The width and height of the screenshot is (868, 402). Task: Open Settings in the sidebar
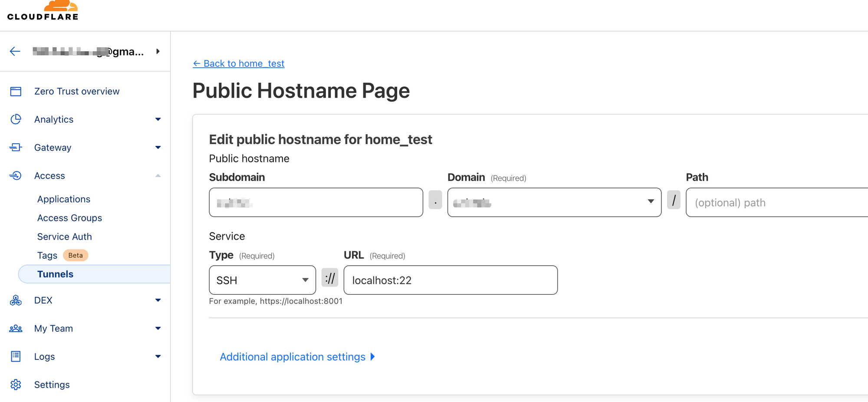coord(52,385)
